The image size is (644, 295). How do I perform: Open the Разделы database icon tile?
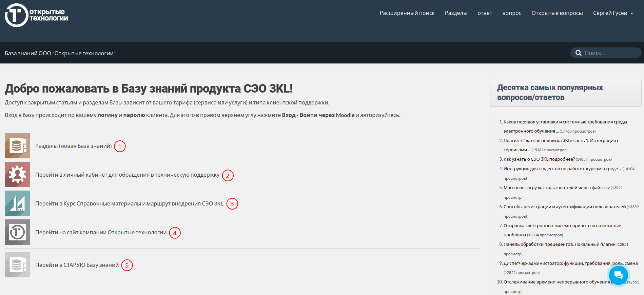(17, 146)
